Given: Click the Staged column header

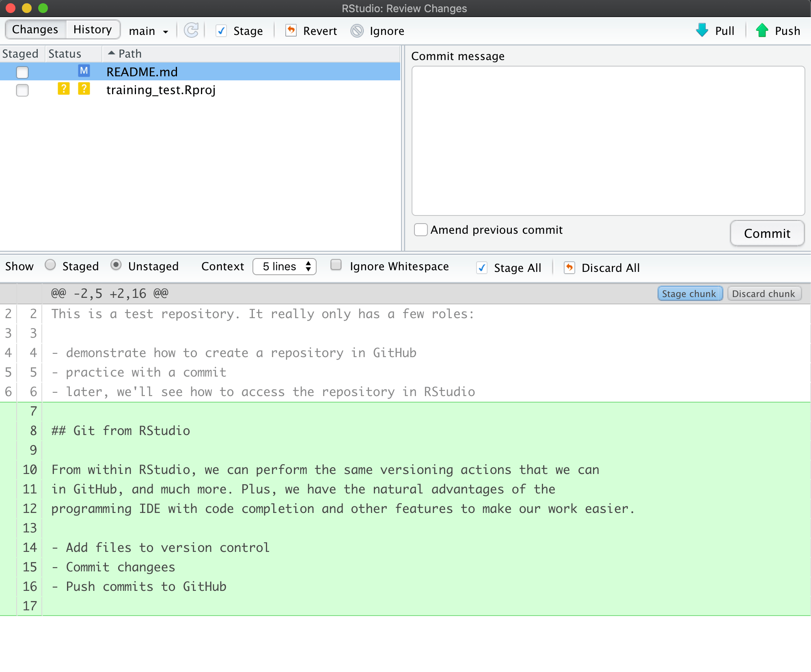Looking at the screenshot, I should [20, 54].
